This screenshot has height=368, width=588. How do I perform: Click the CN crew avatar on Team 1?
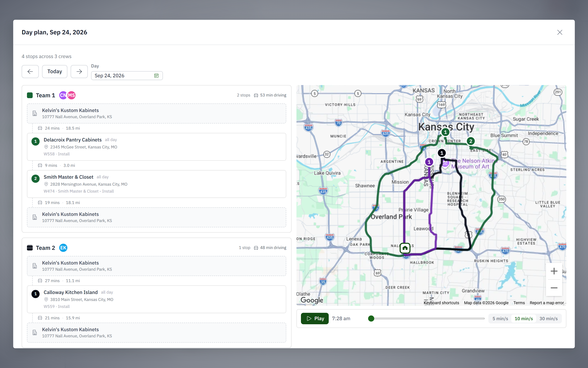(x=63, y=95)
